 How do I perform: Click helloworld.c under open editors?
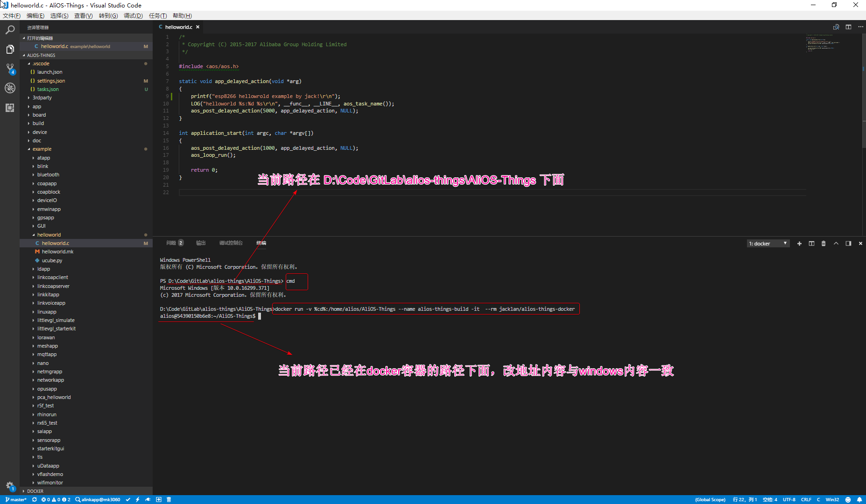(86, 46)
